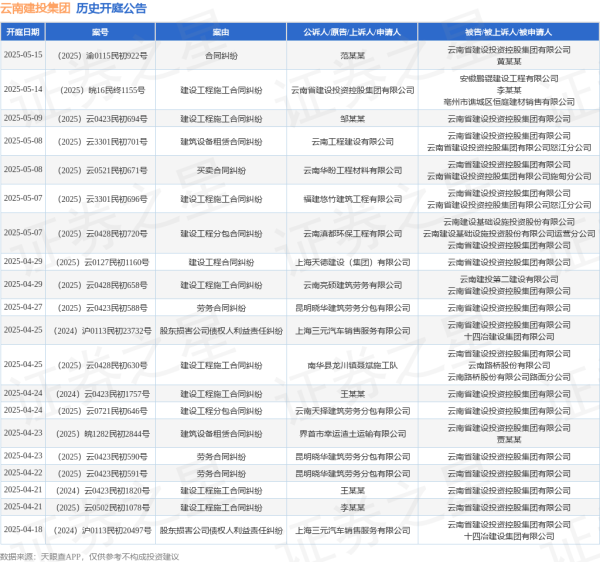This screenshot has width=600, height=562.
Task: Click plaintiff 邹某某
Action: [x=352, y=119]
